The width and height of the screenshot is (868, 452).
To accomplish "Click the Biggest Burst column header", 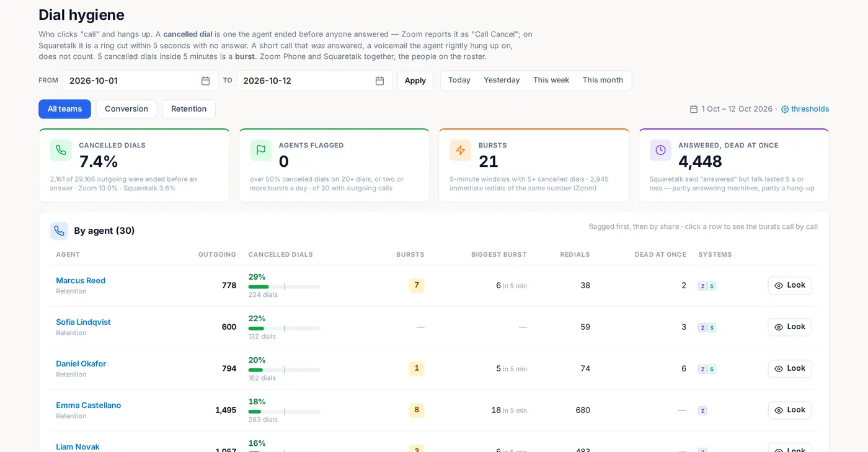I will [499, 255].
